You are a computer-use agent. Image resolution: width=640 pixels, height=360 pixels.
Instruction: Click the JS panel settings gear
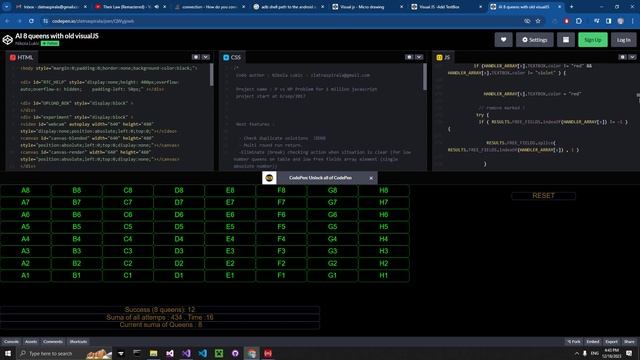coord(622,57)
